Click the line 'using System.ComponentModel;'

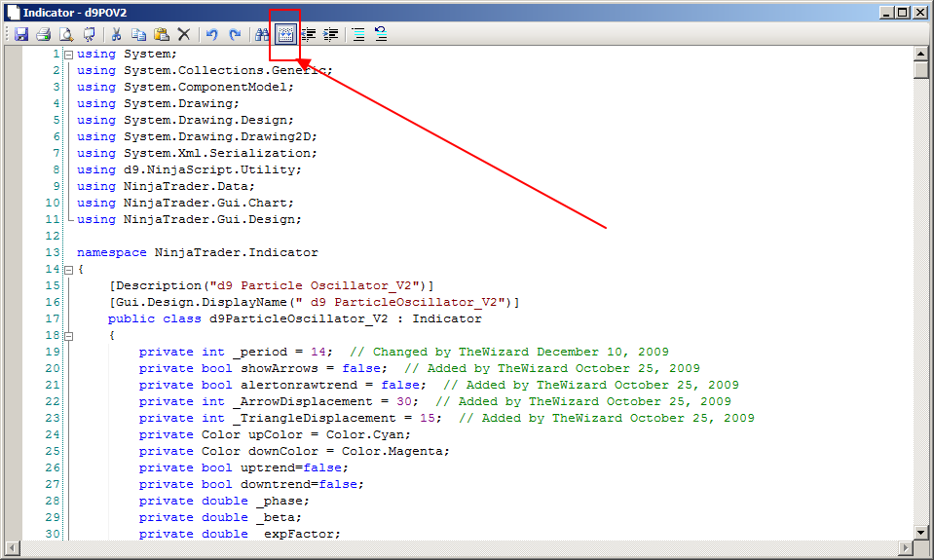[x=185, y=87]
